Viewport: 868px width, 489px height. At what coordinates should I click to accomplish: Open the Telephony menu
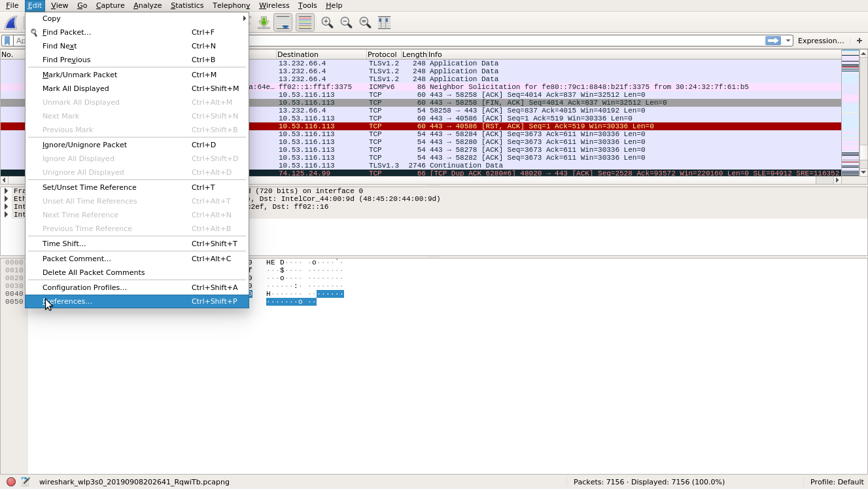point(231,5)
